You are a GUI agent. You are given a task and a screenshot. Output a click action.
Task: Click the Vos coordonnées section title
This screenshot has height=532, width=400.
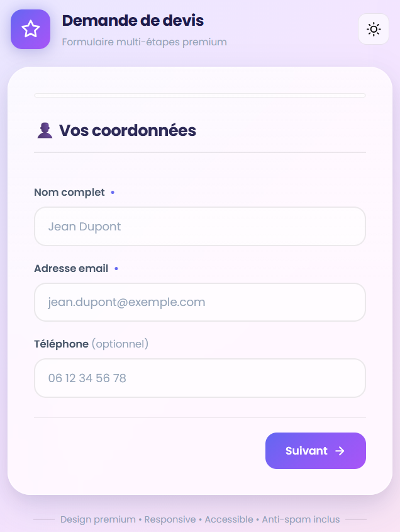click(127, 130)
